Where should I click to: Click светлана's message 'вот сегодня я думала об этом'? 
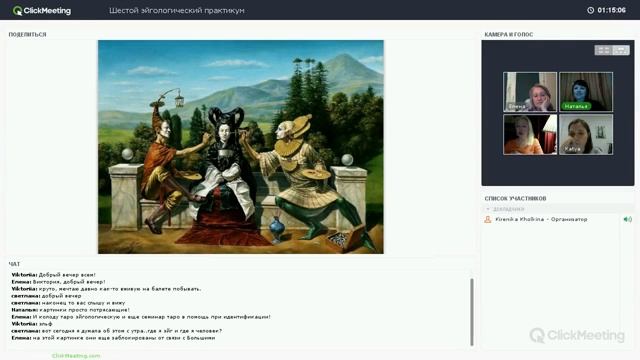point(117,331)
